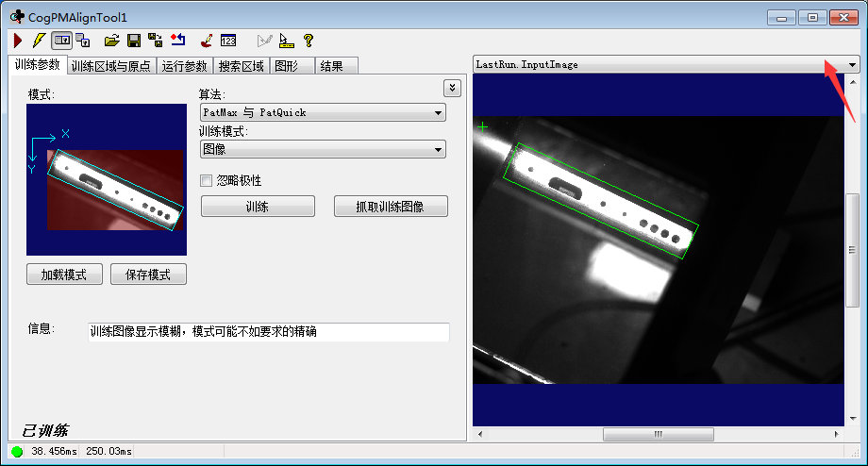Toggle the local image display button
The width and height of the screenshot is (868, 466).
[61, 41]
